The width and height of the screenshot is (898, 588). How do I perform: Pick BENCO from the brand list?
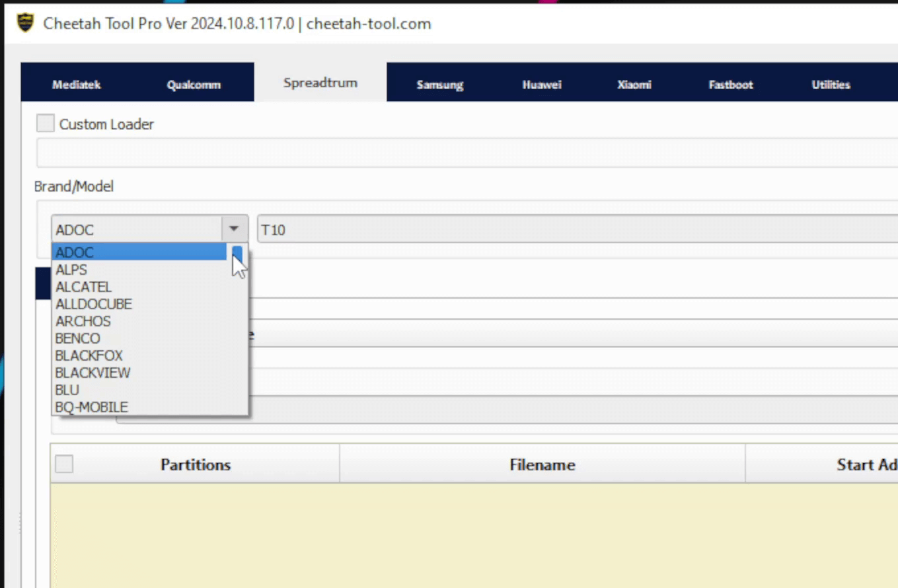pyautogui.click(x=139, y=338)
